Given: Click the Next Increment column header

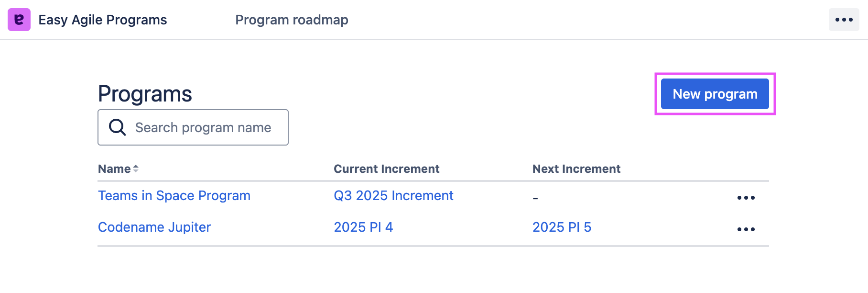Looking at the screenshot, I should coord(576,169).
